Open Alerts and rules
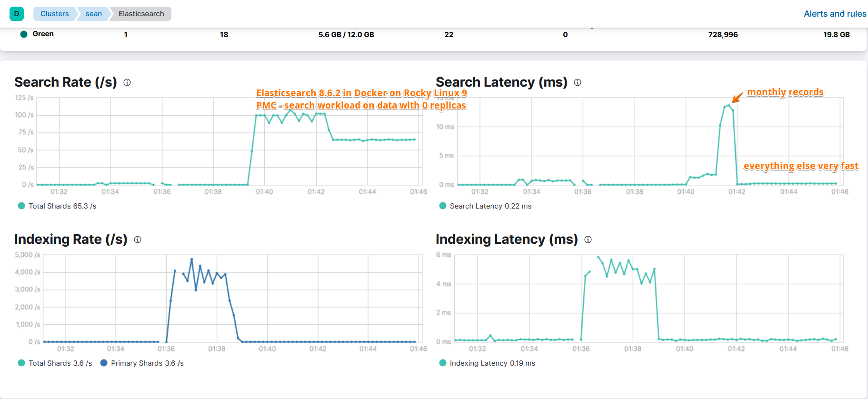 [835, 14]
